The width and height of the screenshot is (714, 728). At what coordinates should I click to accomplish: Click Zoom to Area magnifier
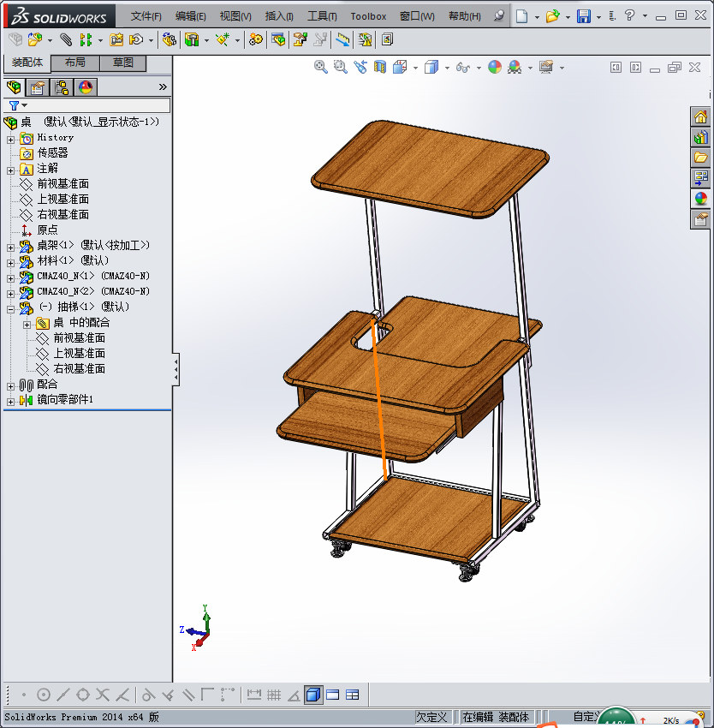click(x=340, y=68)
